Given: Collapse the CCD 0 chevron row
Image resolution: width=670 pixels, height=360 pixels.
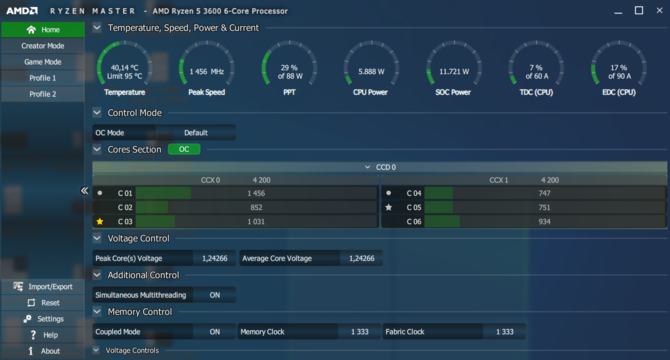Looking at the screenshot, I should [x=367, y=167].
